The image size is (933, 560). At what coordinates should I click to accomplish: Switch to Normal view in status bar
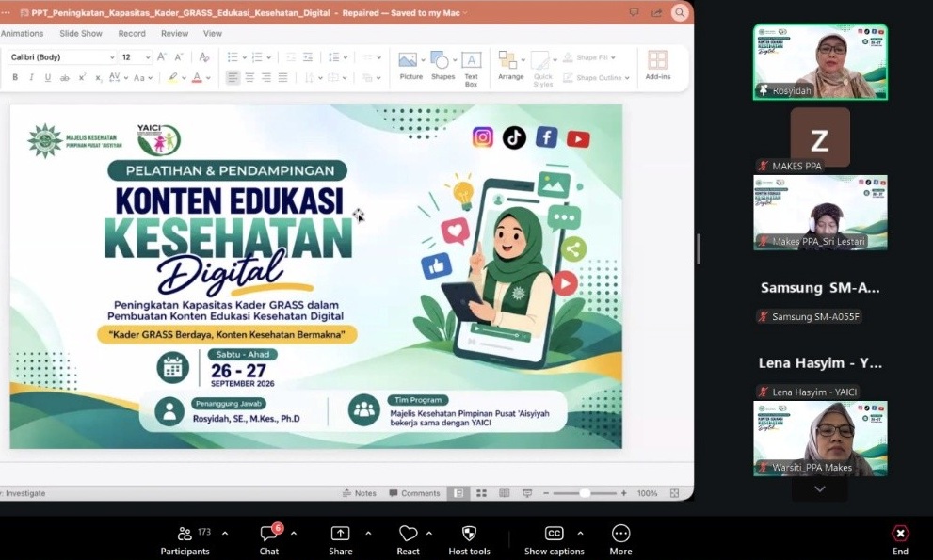click(458, 493)
